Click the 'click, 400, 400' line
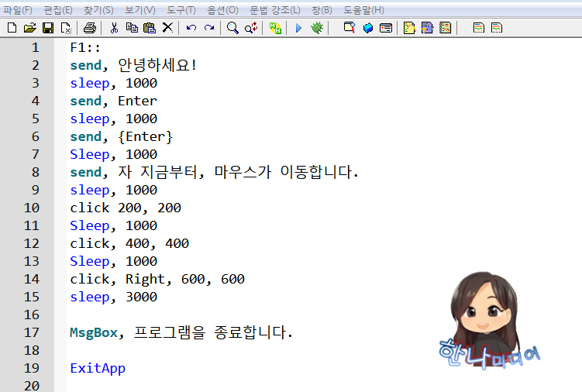Image resolution: width=582 pixels, height=392 pixels. pos(129,243)
